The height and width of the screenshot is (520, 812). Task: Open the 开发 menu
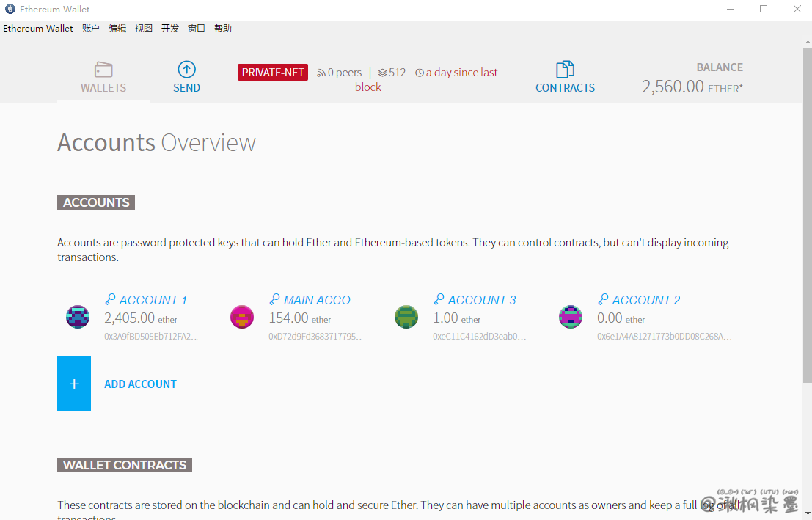click(170, 29)
